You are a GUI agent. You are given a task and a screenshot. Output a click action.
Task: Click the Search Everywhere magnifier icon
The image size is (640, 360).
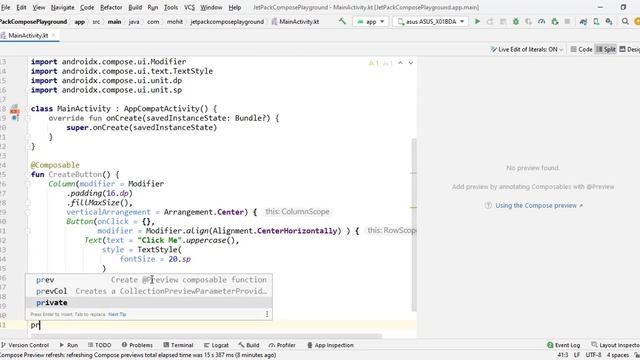point(625,21)
